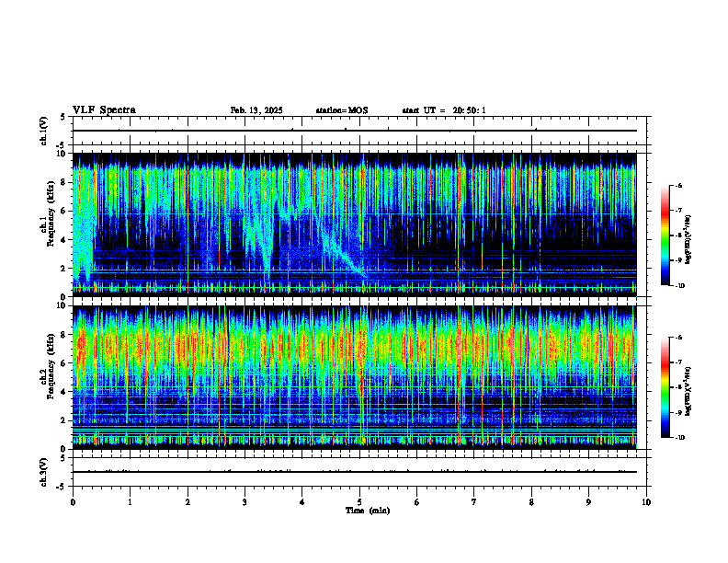
Task: Click the "8" kHz tick on ch.2 axis
Action: coord(64,335)
